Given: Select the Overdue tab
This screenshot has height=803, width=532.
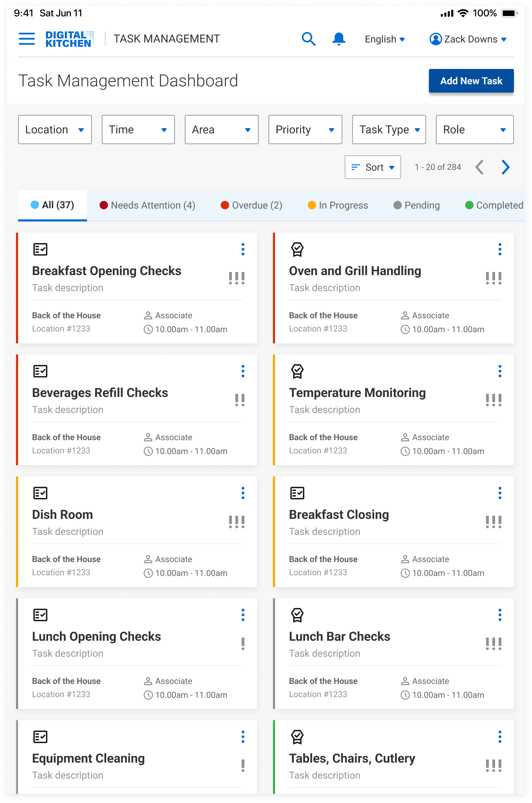Looking at the screenshot, I should click(x=251, y=205).
